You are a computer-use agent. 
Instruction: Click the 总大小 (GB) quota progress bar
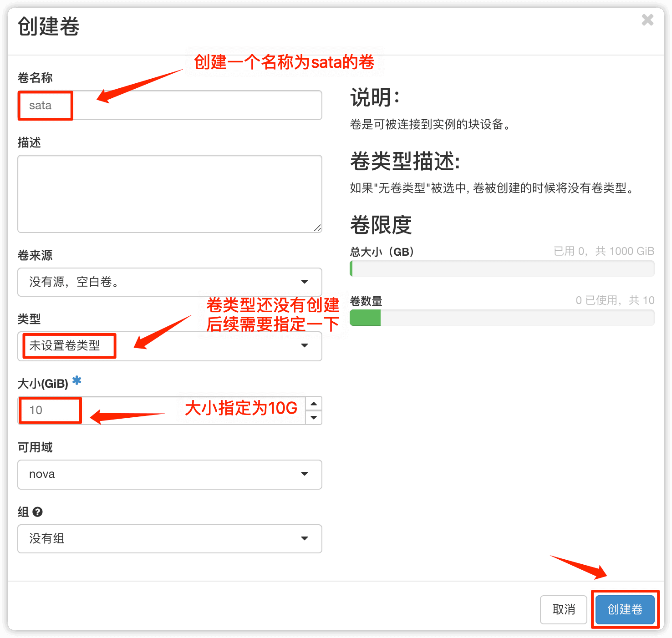[x=502, y=268]
